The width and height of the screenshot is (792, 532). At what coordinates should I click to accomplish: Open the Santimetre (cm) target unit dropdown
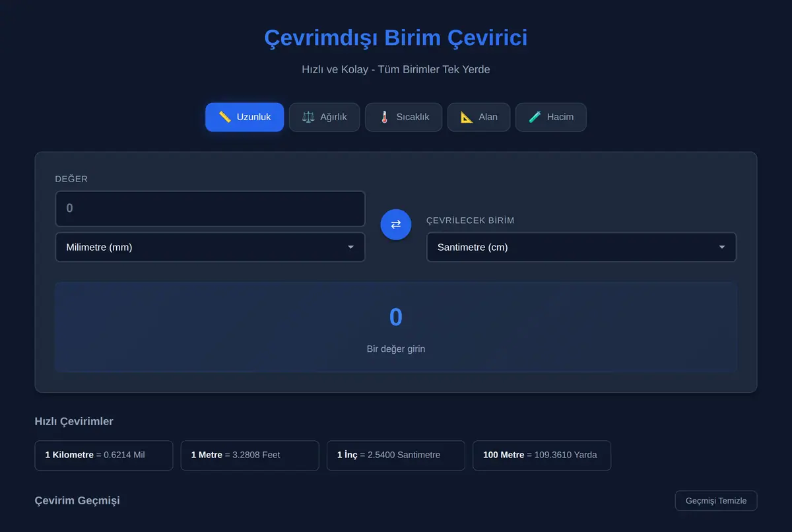click(x=581, y=248)
